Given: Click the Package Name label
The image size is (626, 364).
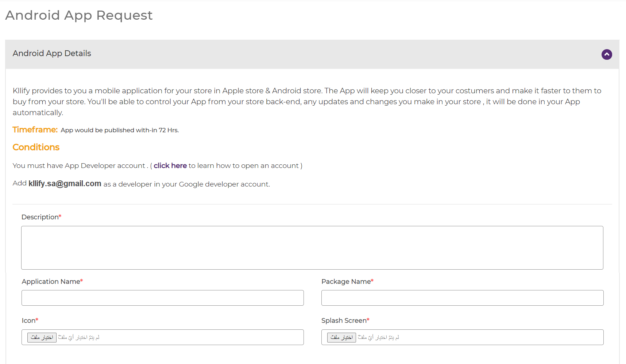Looking at the screenshot, I should (x=346, y=282).
